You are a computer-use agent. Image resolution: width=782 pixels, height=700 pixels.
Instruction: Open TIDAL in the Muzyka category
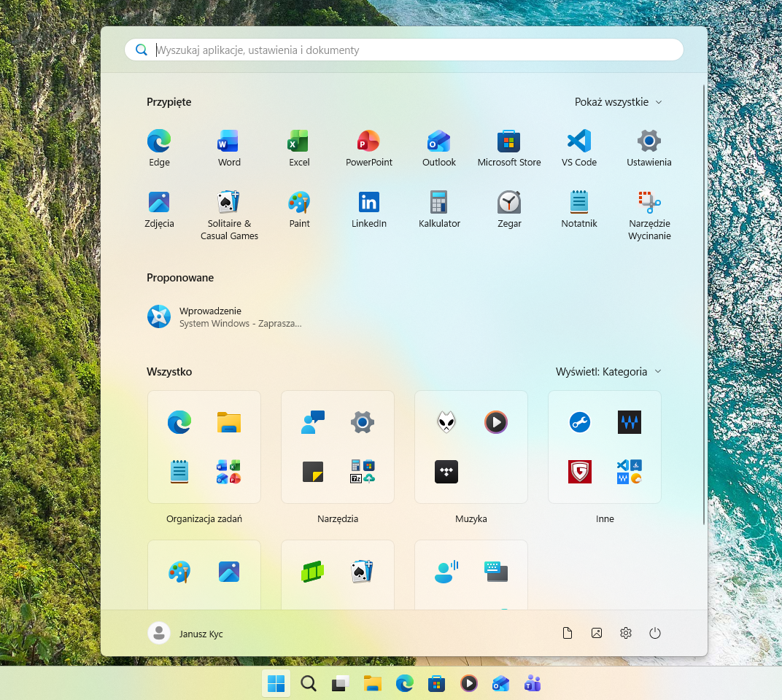tap(446, 472)
